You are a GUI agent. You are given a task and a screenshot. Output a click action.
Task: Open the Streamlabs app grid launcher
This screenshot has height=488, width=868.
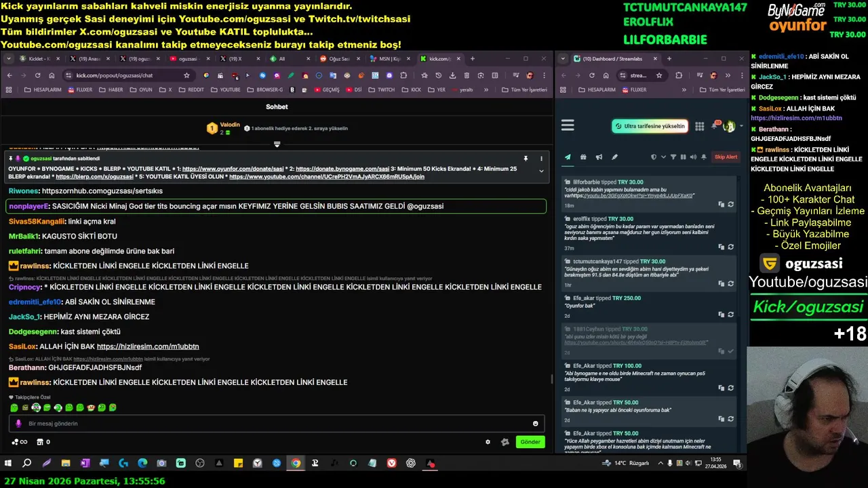tap(699, 126)
